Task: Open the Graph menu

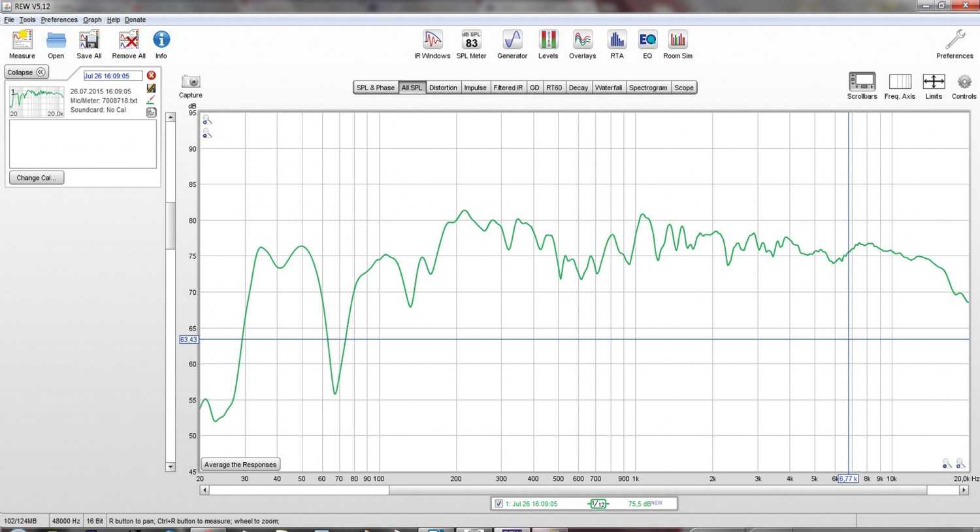Action: 92,20
